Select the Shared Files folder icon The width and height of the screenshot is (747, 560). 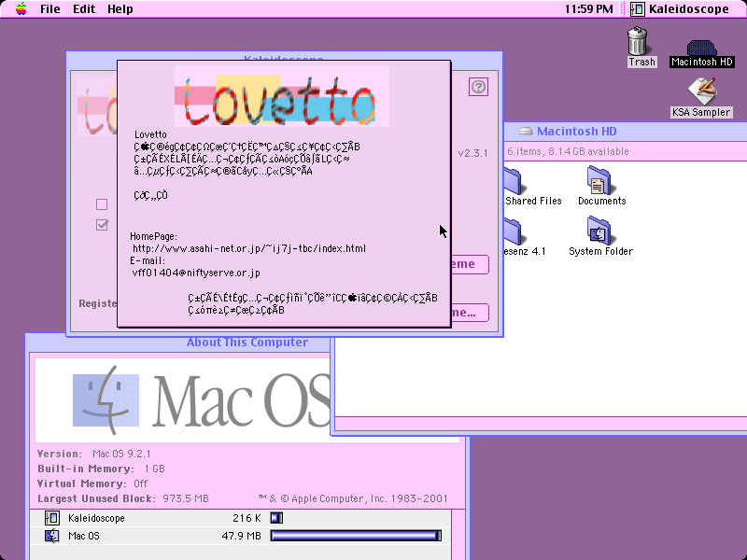click(x=532, y=187)
